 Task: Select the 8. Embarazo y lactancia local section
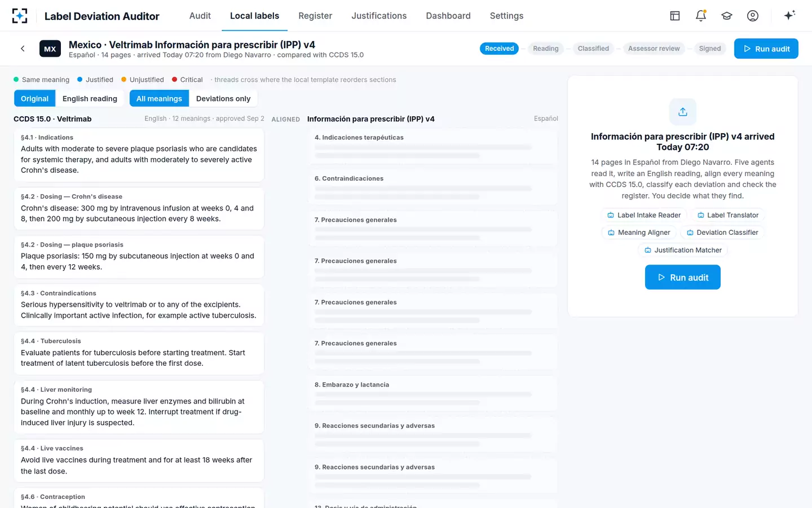click(x=433, y=394)
